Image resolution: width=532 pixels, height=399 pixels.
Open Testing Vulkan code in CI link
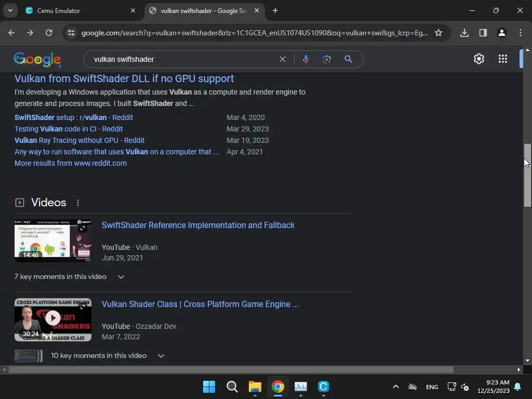(69, 129)
